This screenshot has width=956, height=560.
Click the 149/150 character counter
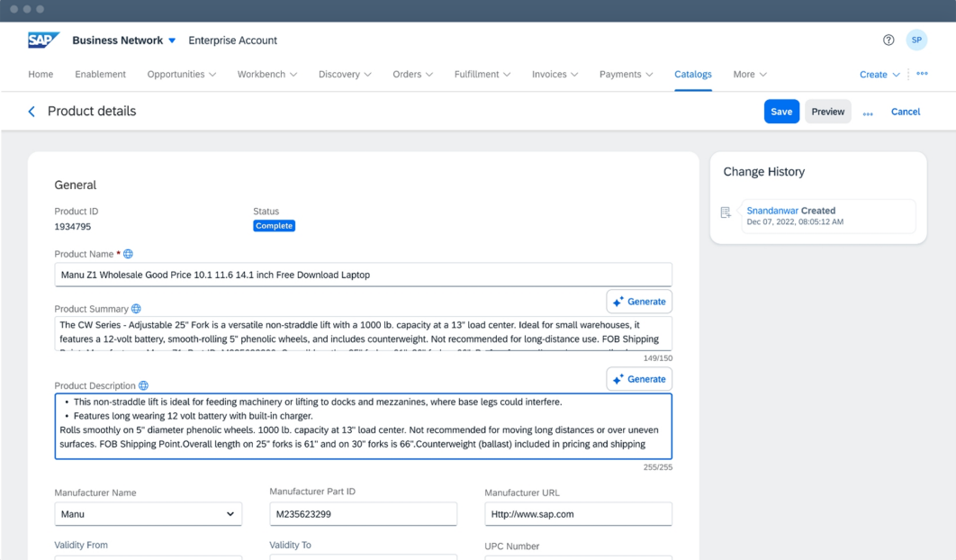658,358
